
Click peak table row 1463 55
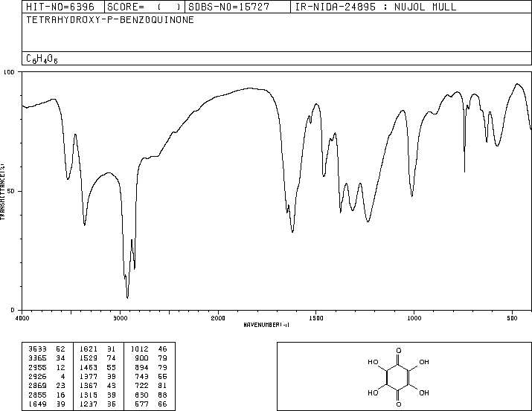[x=97, y=367]
